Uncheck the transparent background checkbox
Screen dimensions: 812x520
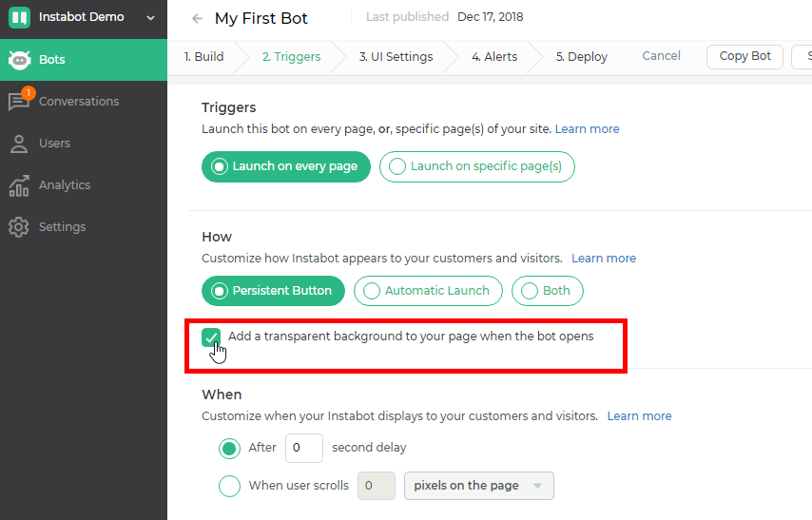(211, 337)
